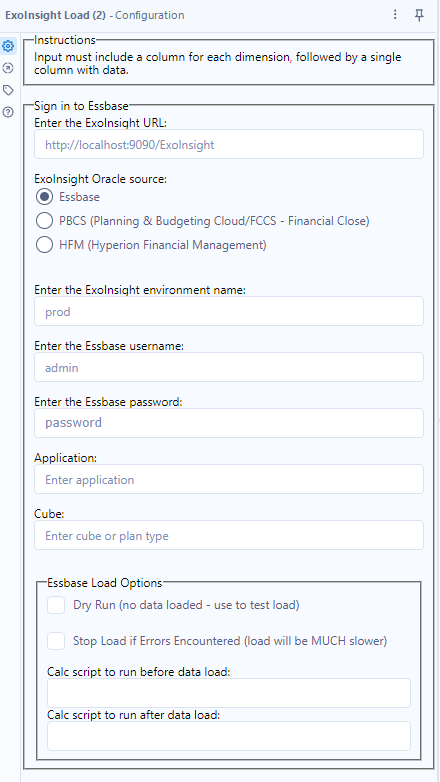Focus the ExoInsight environment name field
This screenshot has width=440, height=782.
229,312
